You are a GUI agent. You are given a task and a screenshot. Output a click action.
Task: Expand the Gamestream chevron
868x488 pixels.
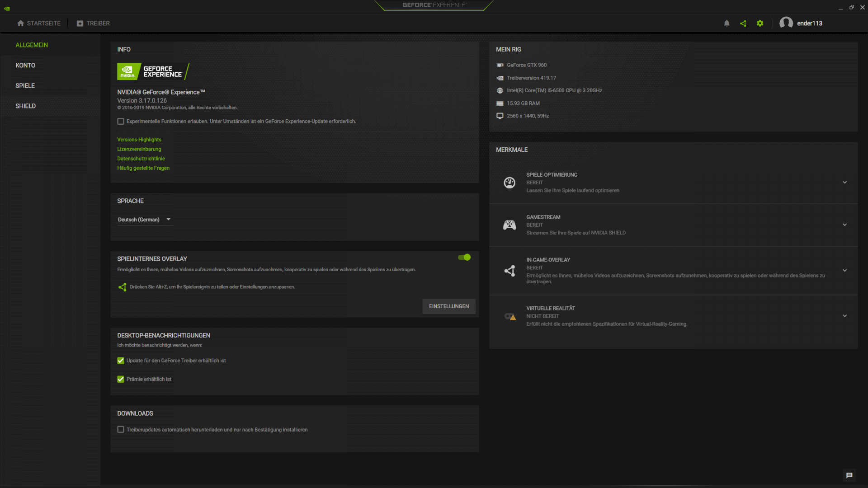[844, 225]
